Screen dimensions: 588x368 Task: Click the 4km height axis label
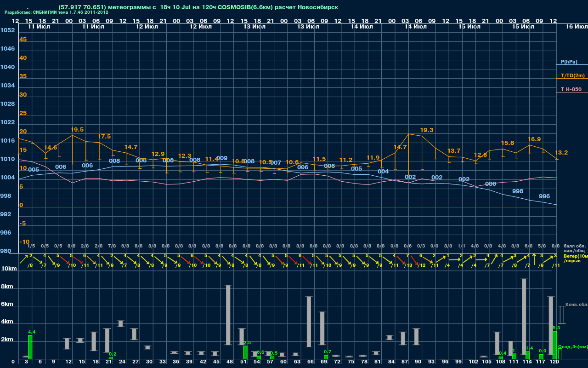coord(7,322)
